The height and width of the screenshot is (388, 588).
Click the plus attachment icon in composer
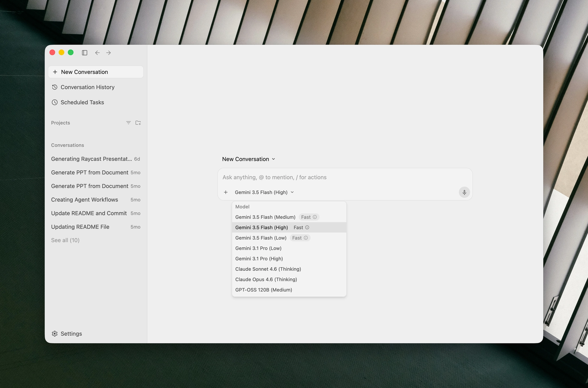pos(226,192)
